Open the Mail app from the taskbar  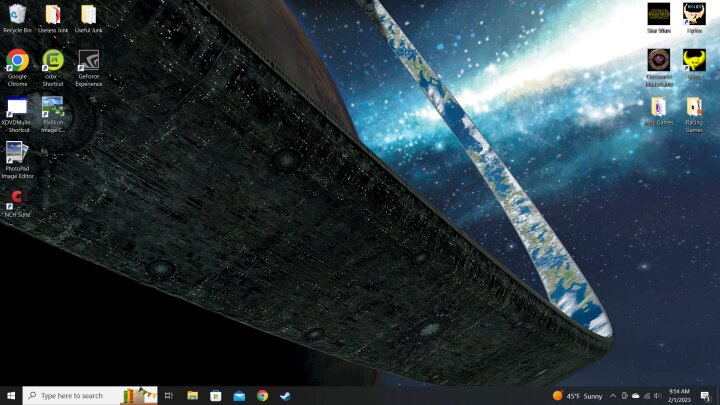pyautogui.click(x=239, y=395)
